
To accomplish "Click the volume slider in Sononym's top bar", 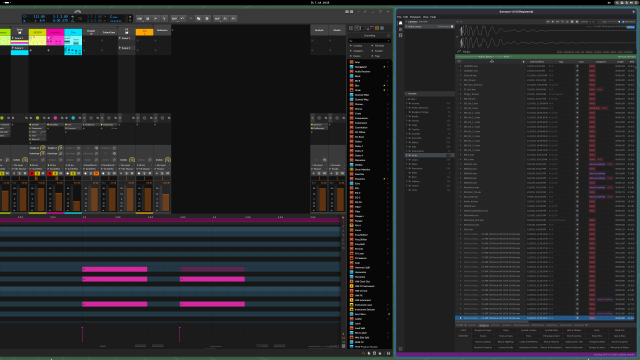I will pos(613,22).
